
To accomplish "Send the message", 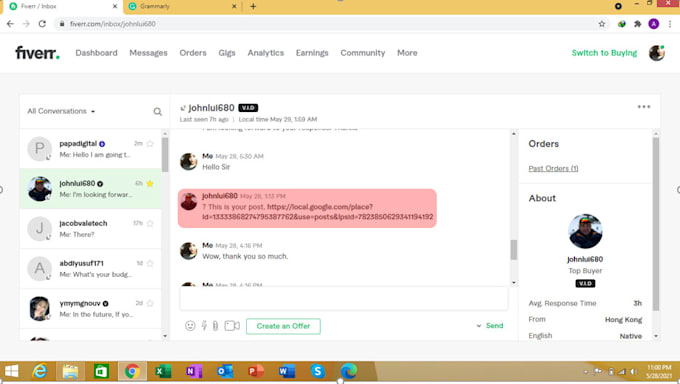I will (494, 326).
